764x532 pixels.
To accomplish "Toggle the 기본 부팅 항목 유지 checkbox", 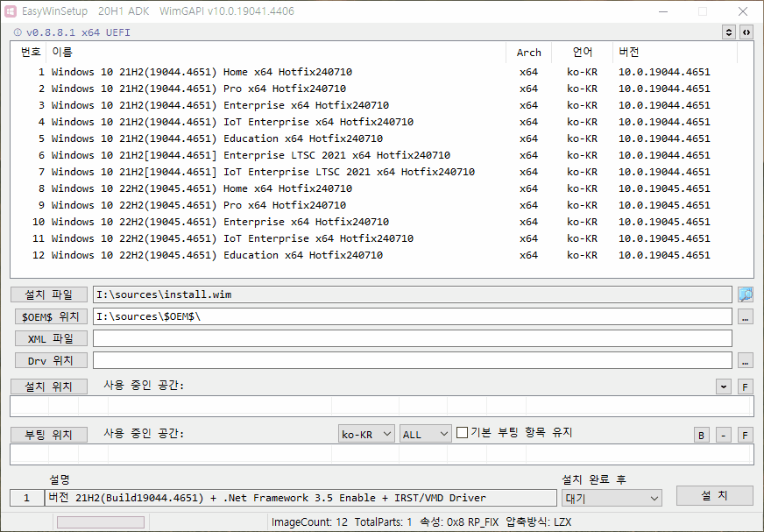I will click(x=463, y=433).
